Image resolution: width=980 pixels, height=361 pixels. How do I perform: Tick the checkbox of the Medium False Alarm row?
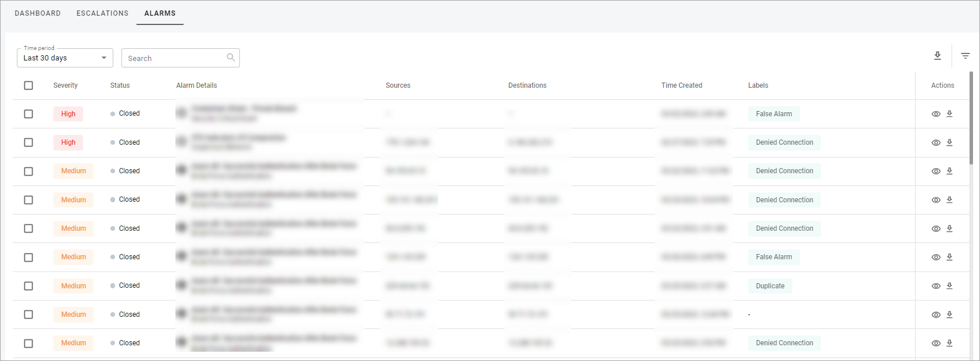28,258
